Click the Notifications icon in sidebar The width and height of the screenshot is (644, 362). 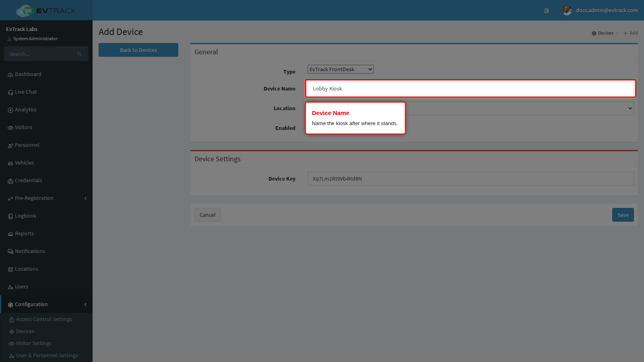pyautogui.click(x=10, y=252)
